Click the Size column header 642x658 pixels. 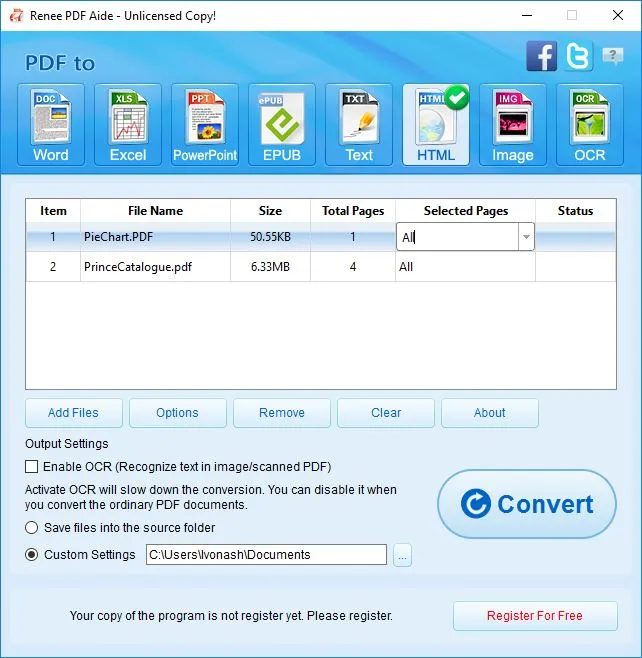270,211
